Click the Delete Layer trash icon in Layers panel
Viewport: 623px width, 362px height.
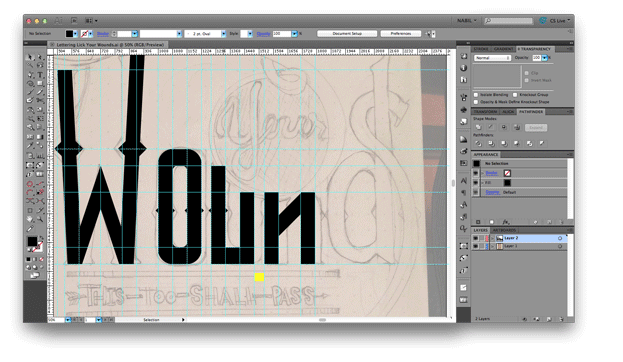(561, 319)
